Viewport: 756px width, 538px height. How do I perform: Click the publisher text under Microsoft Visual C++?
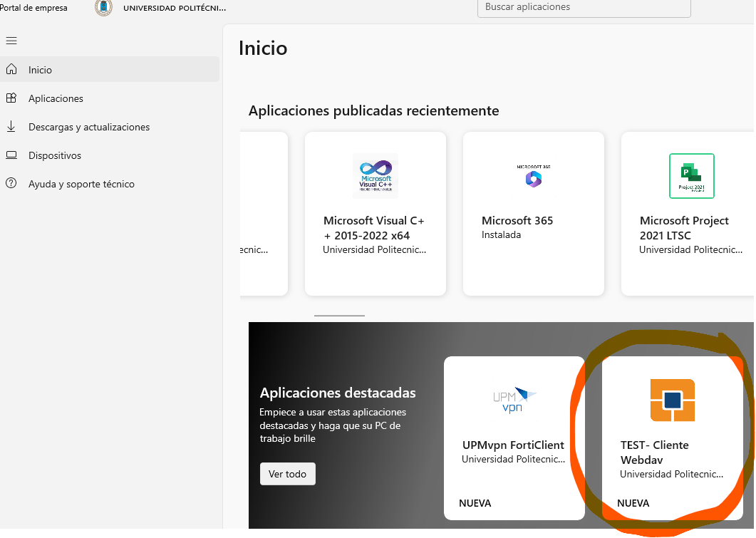pyautogui.click(x=374, y=249)
